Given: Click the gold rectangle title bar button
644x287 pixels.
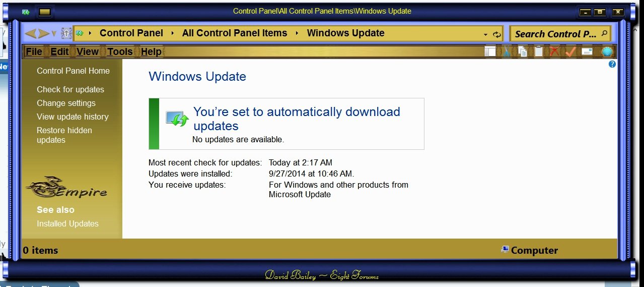Looking at the screenshot, I should [x=45, y=12].
